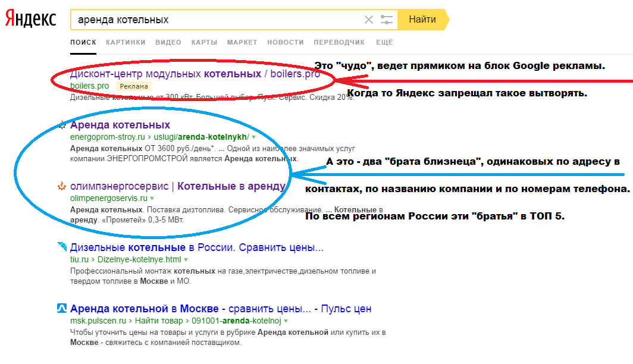This screenshot has width=633, height=364.
Task: Open the Аренда котельных result title
Action: pyautogui.click(x=120, y=125)
